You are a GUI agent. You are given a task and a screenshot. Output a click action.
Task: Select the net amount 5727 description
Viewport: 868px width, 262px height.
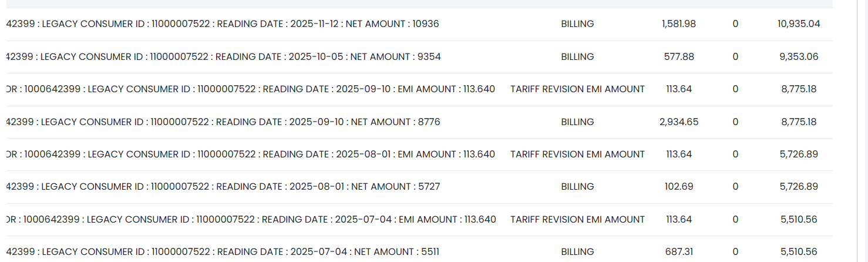[223, 187]
